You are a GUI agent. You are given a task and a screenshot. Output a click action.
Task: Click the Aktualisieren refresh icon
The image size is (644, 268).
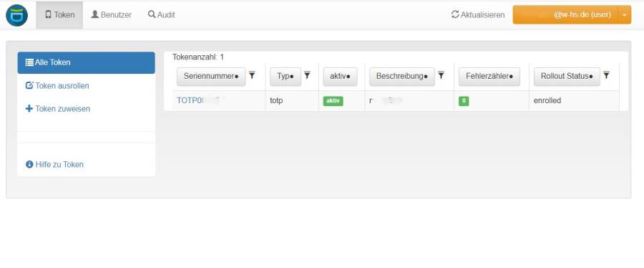tap(455, 15)
